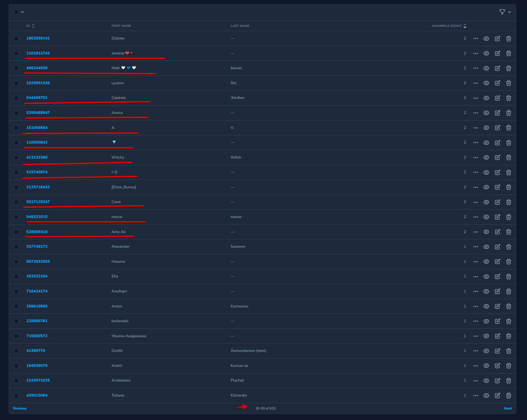Click the First Name column header

click(x=121, y=26)
